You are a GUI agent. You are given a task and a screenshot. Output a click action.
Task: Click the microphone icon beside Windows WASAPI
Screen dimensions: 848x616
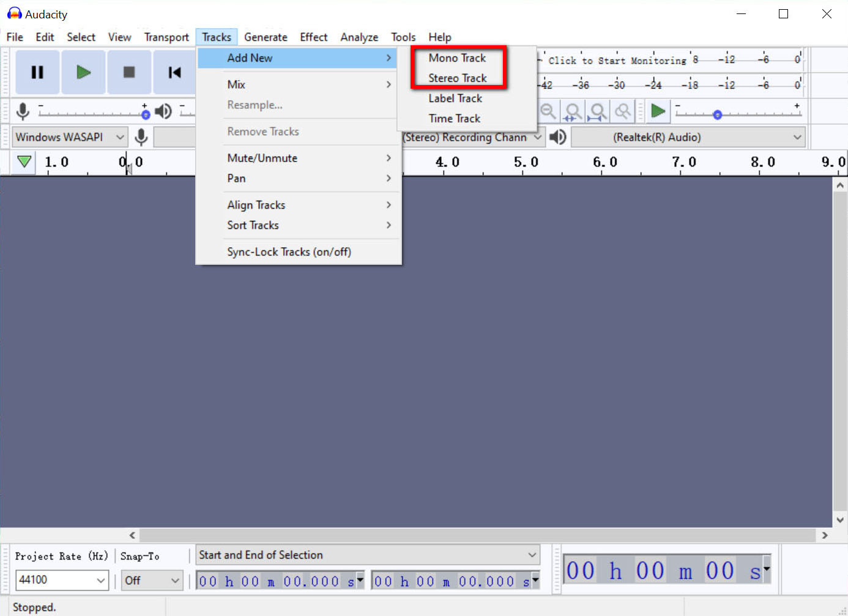[141, 137]
